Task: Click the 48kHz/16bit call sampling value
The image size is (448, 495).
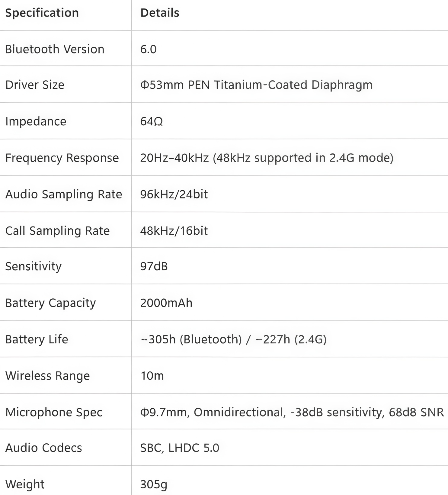Action: [174, 231]
